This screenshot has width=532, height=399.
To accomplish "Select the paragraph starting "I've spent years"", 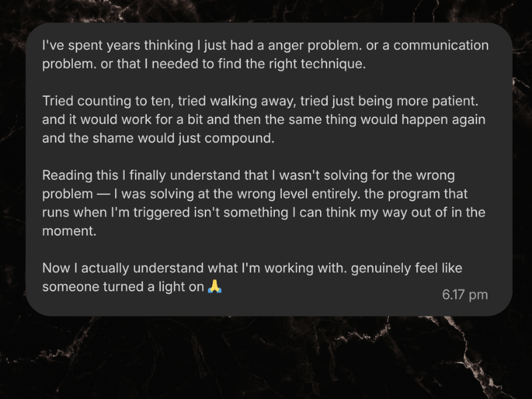I will pos(265,55).
